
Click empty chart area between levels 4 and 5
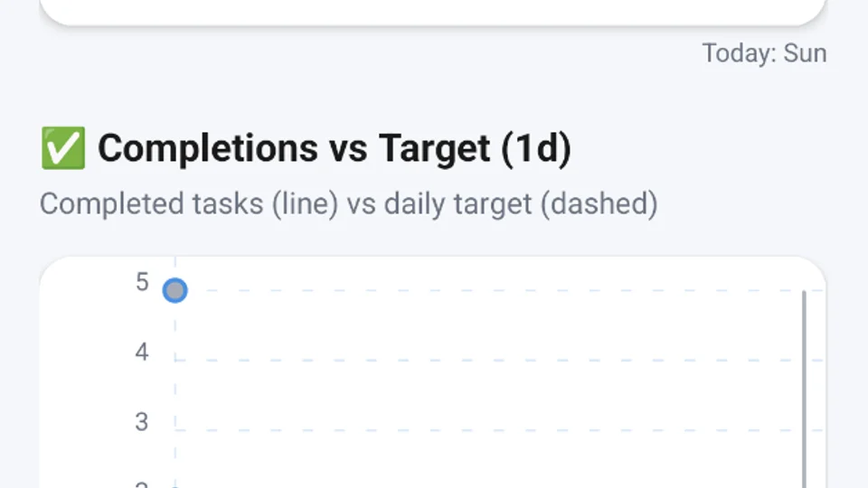pos(488,325)
